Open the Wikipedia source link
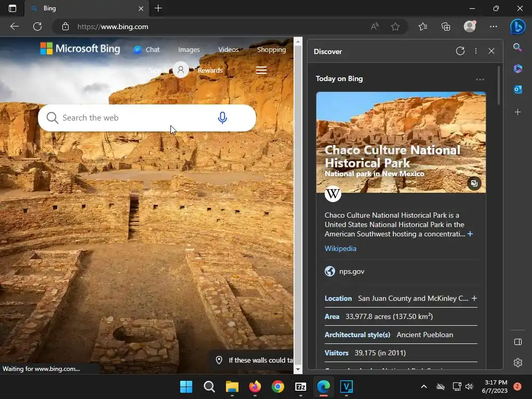This screenshot has width=532, height=399. click(x=340, y=248)
